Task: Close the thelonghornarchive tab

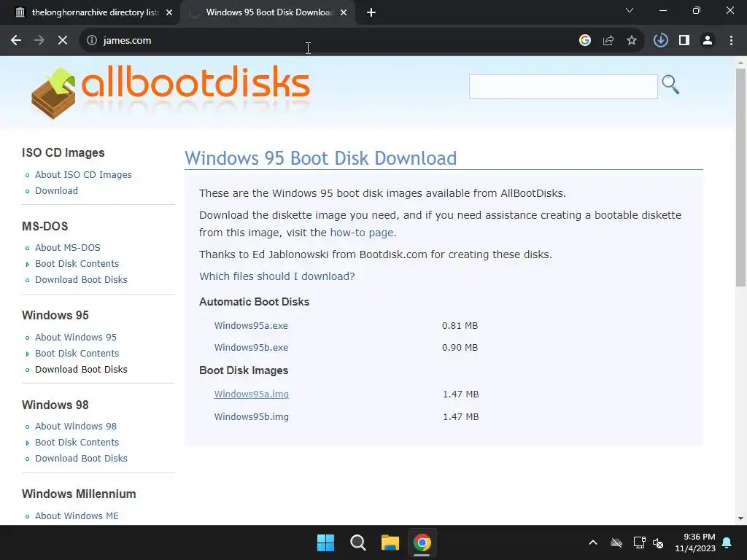Action: pyautogui.click(x=169, y=12)
